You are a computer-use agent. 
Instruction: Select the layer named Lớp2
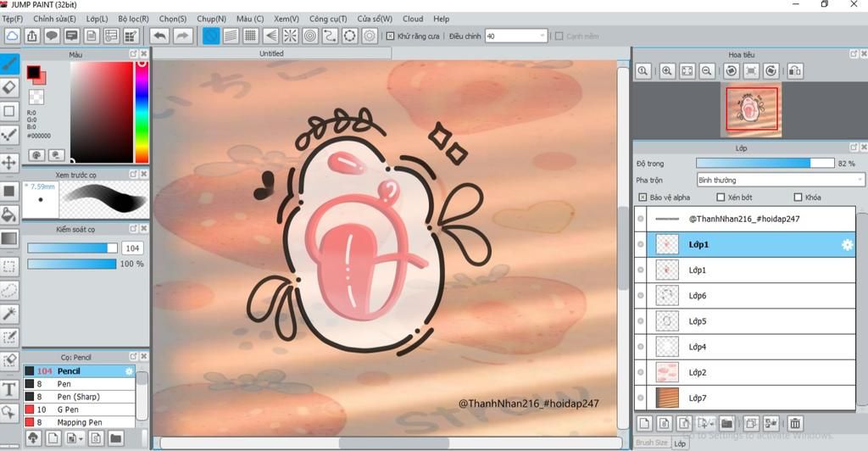(x=744, y=372)
